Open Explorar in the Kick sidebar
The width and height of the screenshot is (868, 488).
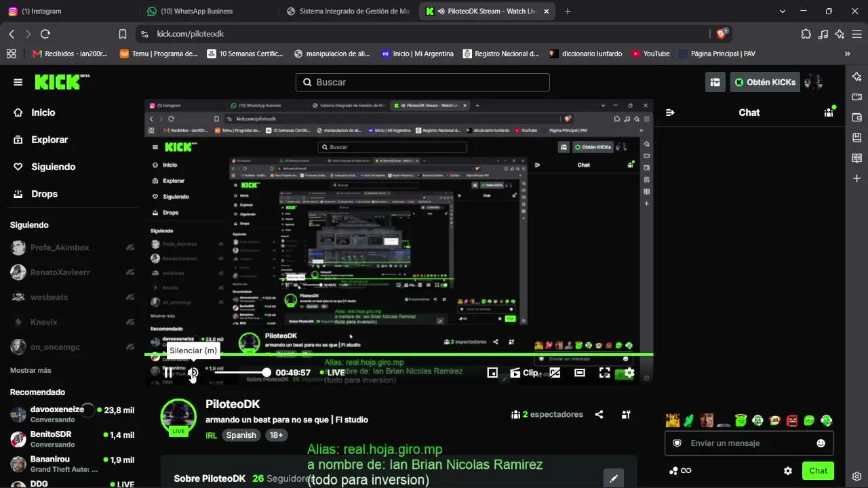[x=41, y=140]
